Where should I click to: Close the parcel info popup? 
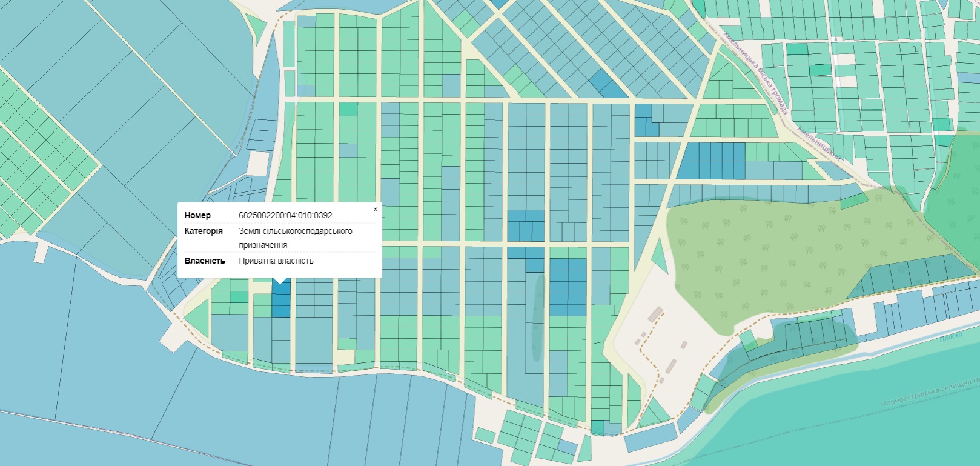[x=375, y=209]
